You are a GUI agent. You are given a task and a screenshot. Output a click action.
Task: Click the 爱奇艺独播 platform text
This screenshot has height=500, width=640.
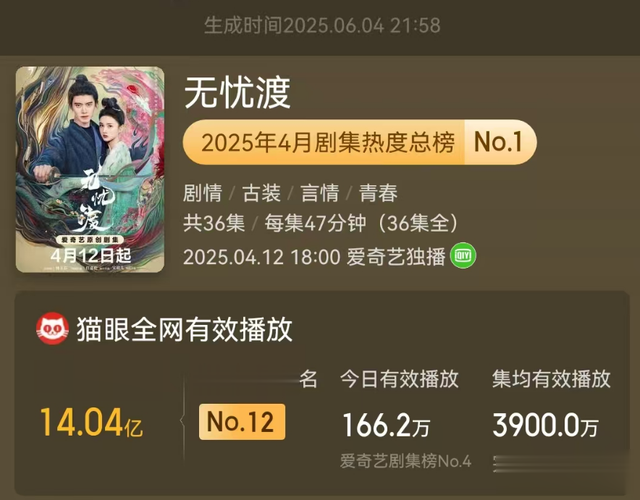tap(396, 257)
